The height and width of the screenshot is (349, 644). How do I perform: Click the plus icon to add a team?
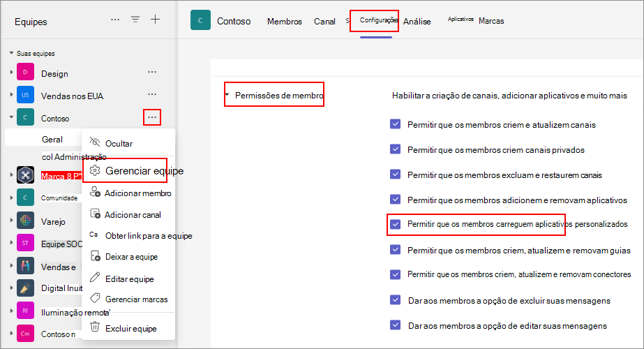(x=156, y=20)
